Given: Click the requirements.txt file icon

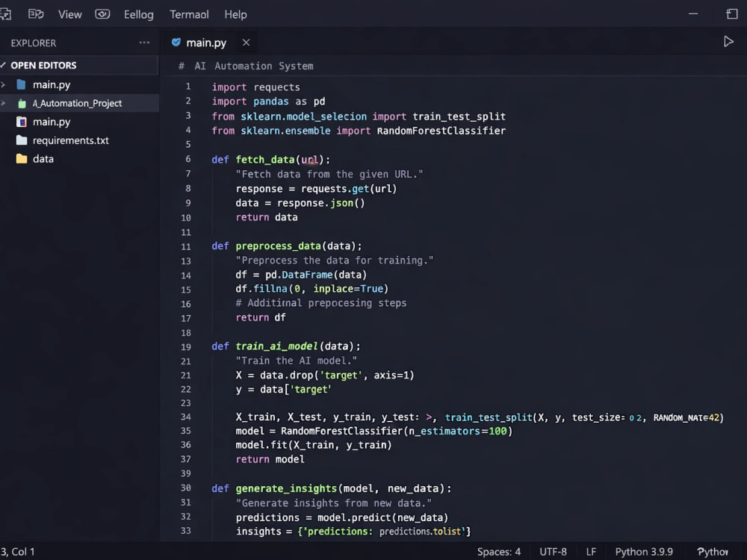Looking at the screenshot, I should [22, 140].
